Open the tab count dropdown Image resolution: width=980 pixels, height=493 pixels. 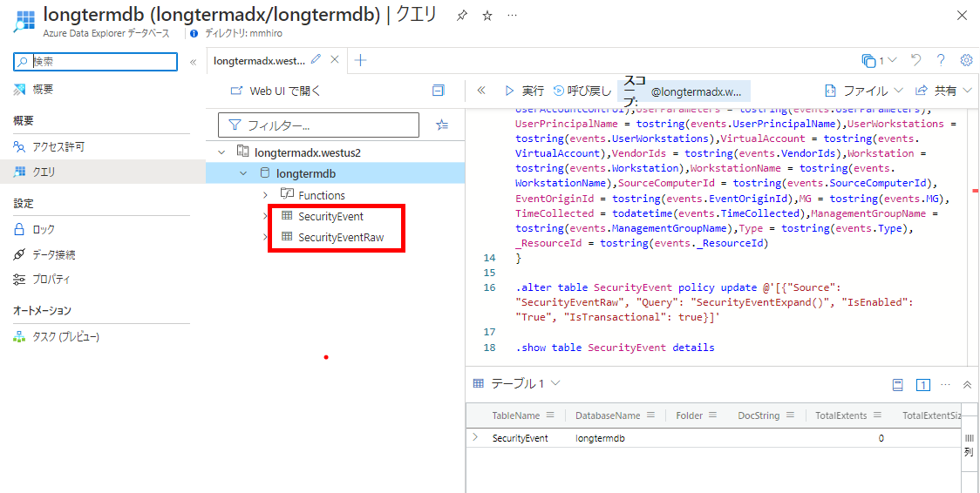pyautogui.click(x=880, y=60)
